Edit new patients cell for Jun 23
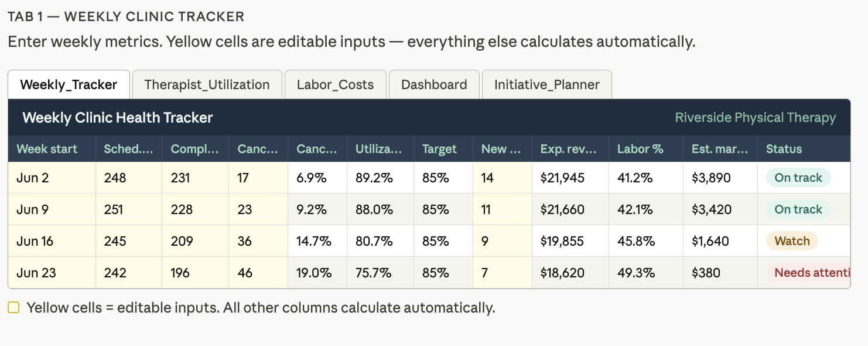Screen dimensions: 868x346 click(x=503, y=273)
